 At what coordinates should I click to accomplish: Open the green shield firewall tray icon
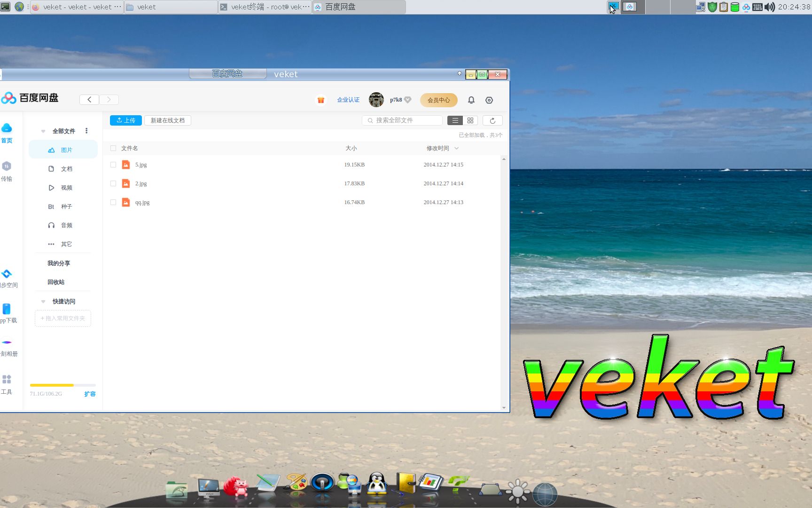(x=712, y=7)
